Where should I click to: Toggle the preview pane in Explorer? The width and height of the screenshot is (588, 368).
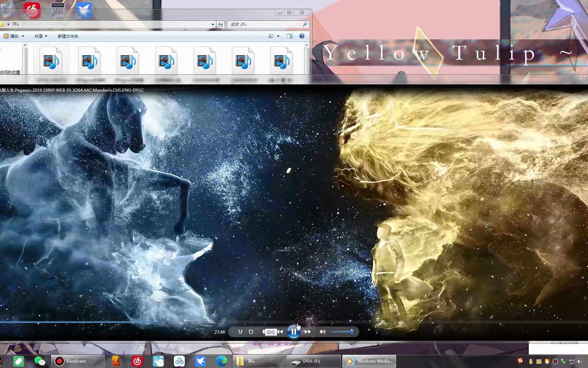pos(290,36)
